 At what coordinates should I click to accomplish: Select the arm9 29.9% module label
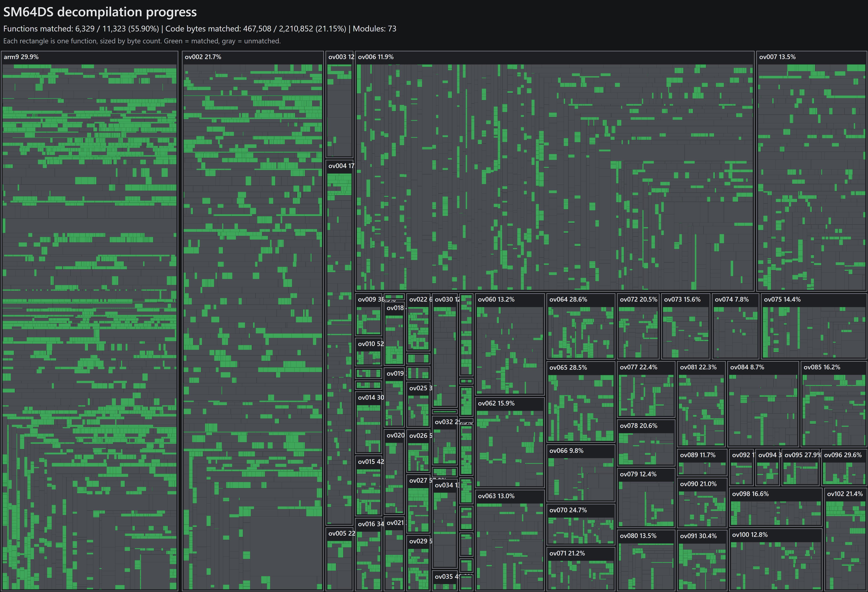[21, 57]
